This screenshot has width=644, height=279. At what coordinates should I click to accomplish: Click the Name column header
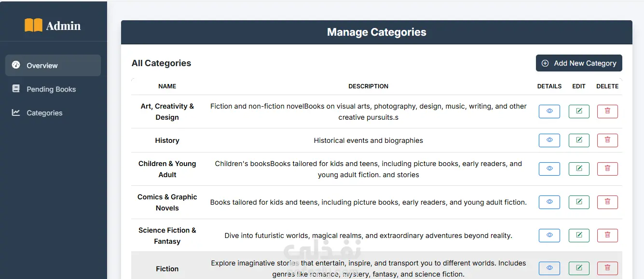167,86
